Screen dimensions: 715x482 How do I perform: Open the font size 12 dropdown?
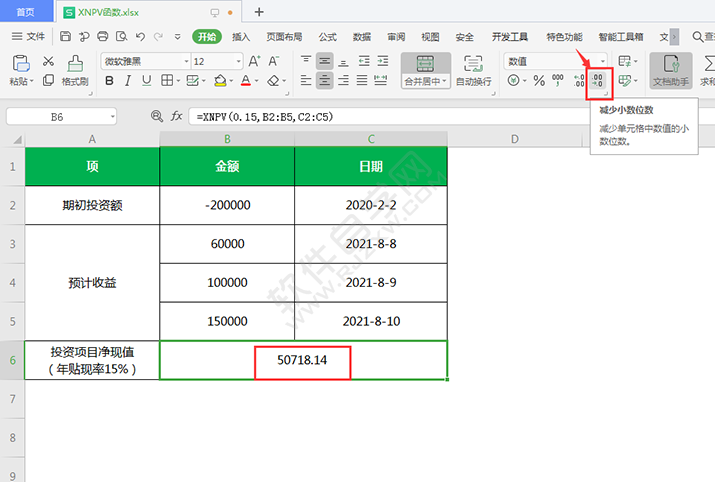238,61
